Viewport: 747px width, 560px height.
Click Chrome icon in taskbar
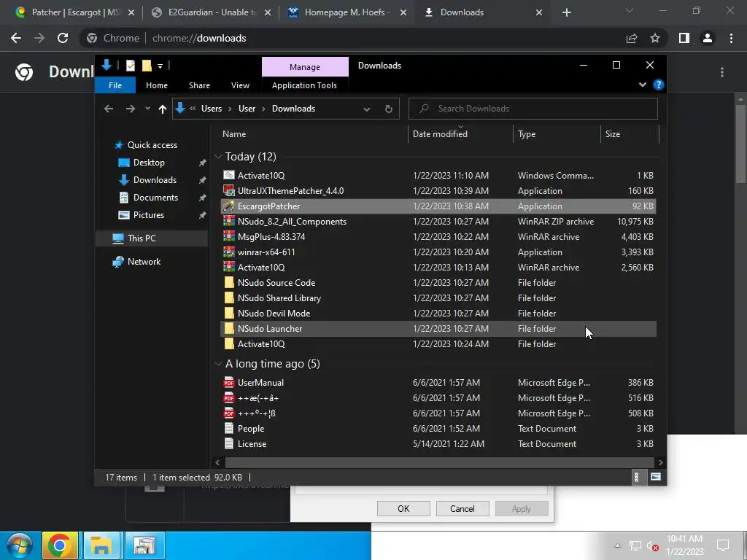pyautogui.click(x=60, y=545)
